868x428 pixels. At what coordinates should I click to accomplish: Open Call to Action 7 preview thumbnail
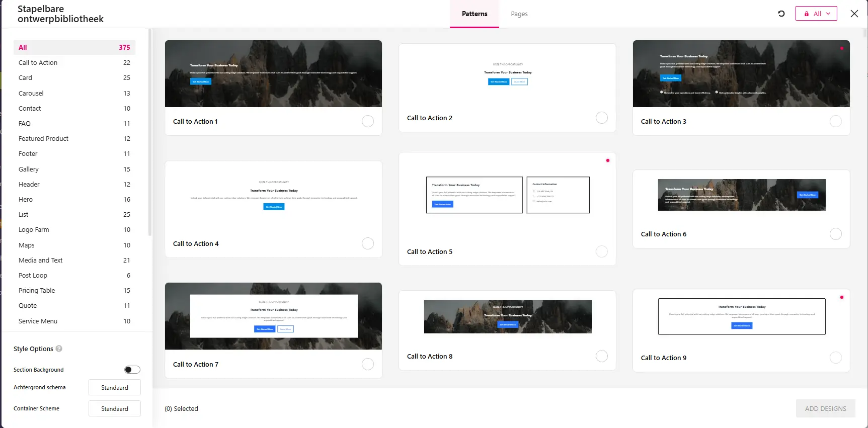point(273,316)
